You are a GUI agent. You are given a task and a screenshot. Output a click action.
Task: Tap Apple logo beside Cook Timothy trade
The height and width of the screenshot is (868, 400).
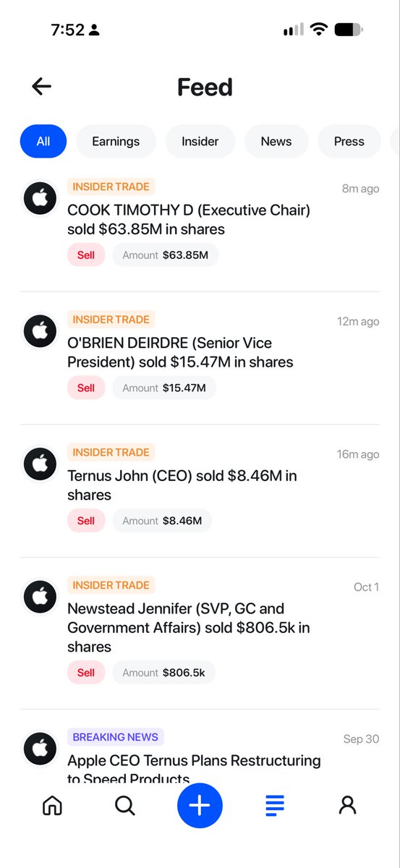pos(41,198)
